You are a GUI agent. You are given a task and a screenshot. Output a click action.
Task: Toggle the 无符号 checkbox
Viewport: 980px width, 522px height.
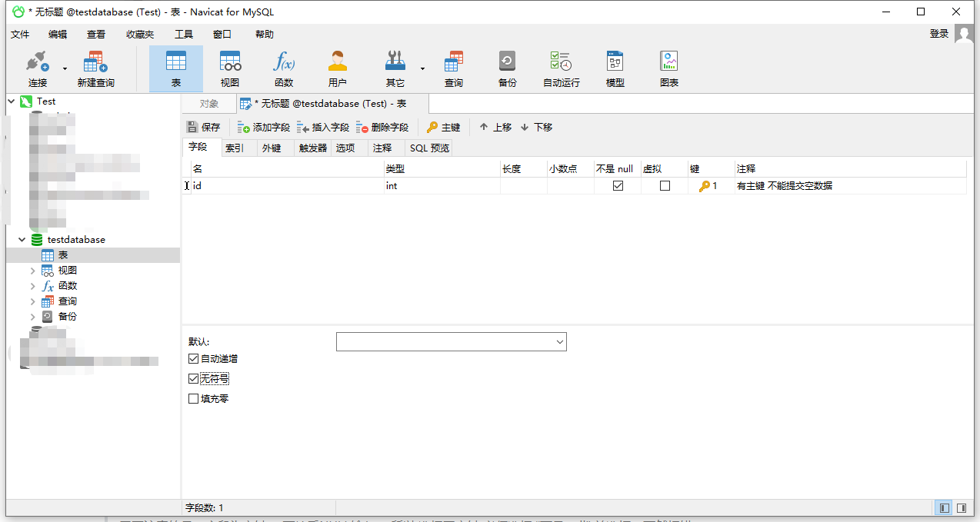[193, 379]
